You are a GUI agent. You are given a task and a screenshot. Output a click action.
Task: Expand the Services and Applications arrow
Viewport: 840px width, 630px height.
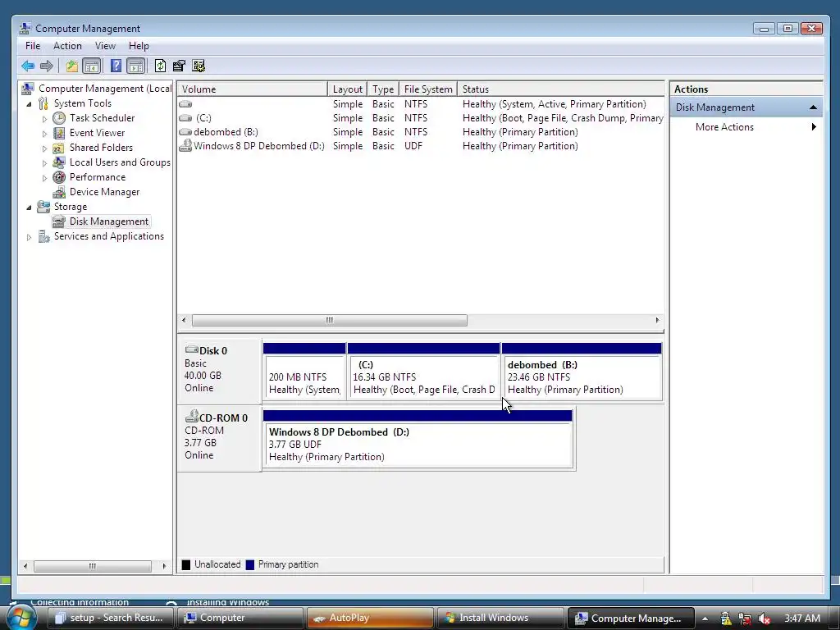pos(29,237)
